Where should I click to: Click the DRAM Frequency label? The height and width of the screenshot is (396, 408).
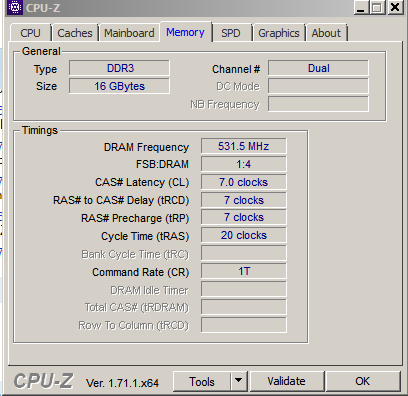146,147
